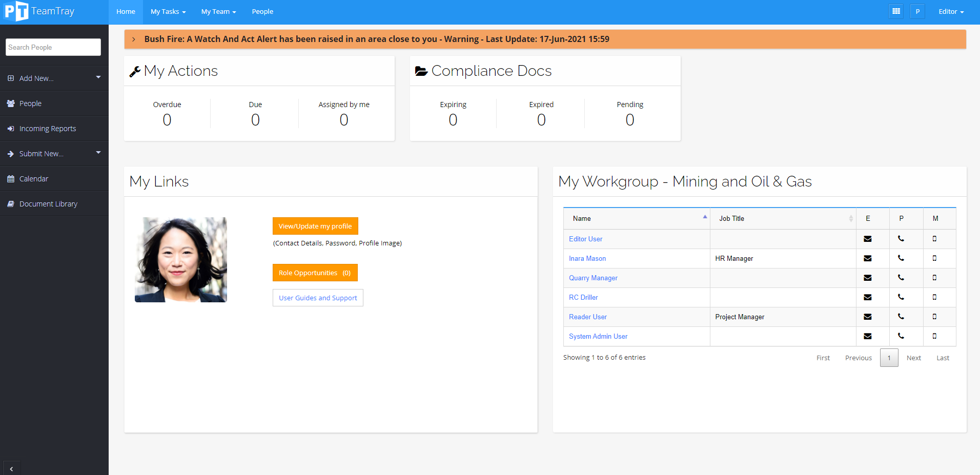Click the email envelope icon for Inara Mason
The height and width of the screenshot is (475, 980).
click(x=867, y=258)
